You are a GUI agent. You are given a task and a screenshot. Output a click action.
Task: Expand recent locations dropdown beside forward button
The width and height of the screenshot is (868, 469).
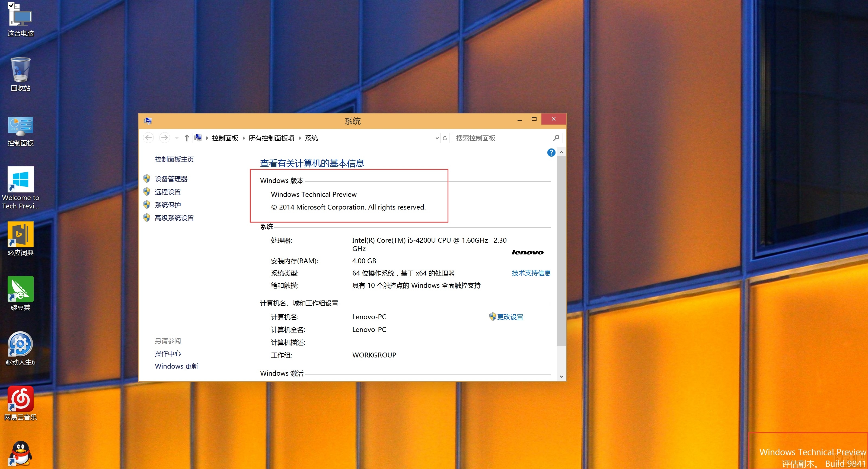click(x=177, y=138)
